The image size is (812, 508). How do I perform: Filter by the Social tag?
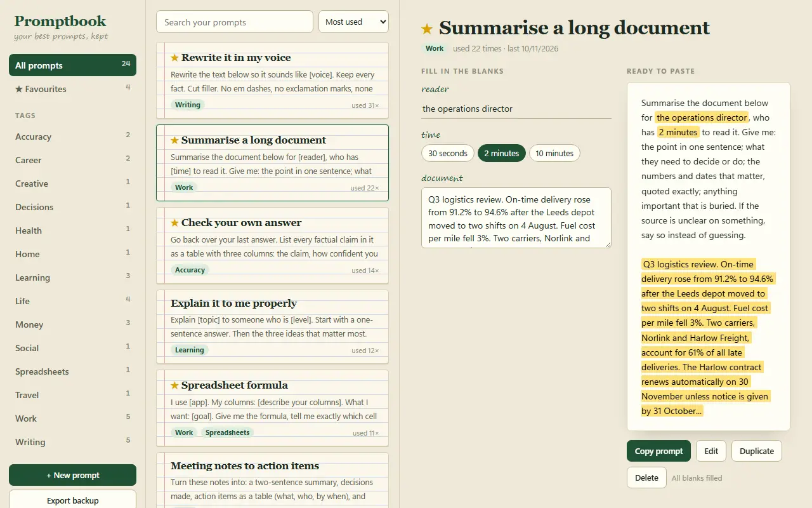tap(72, 348)
